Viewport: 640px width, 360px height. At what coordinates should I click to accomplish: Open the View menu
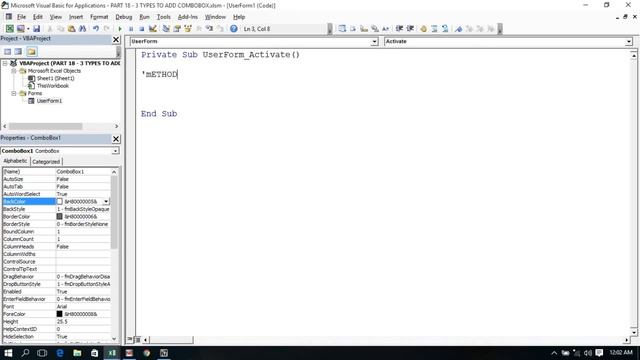click(56, 17)
